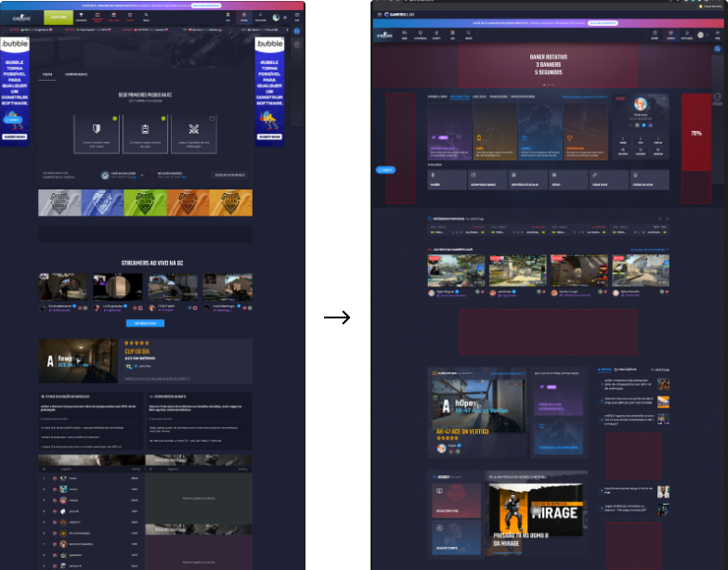Click the Baner Rotativo banner
Image resolution: width=728 pixels, height=570 pixels.
548,65
